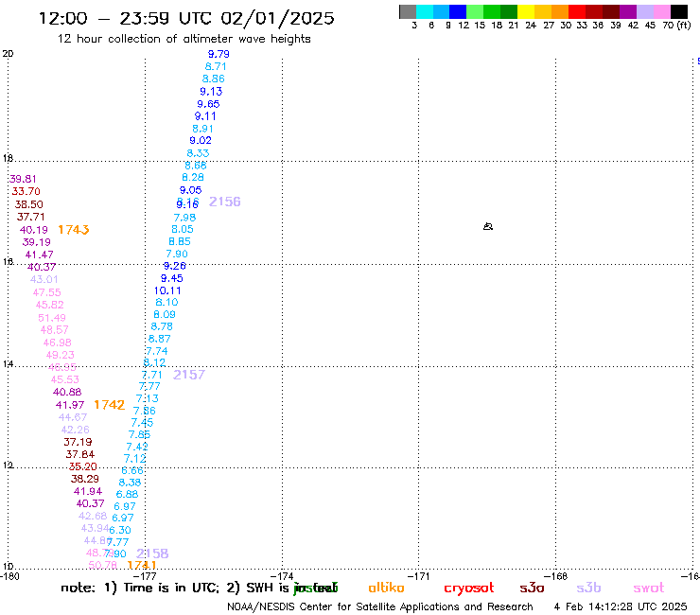
Task: Click the orange time stamp 1743
Action: pyautogui.click(x=74, y=230)
